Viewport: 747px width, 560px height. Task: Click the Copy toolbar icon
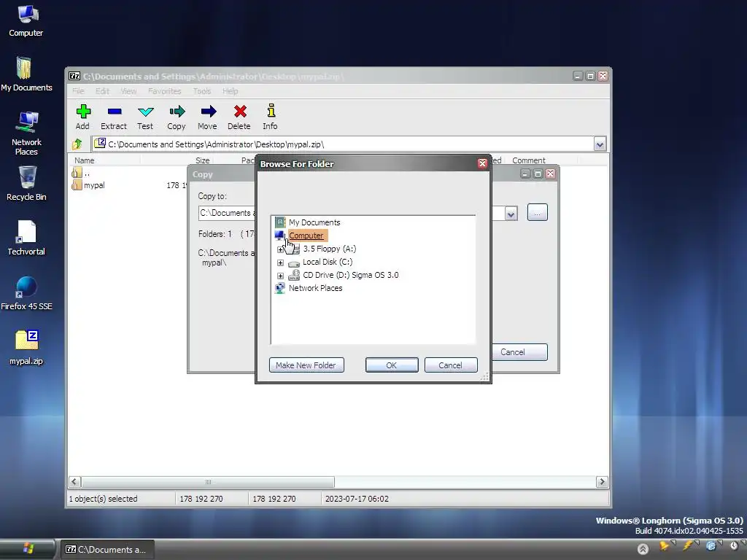177,112
